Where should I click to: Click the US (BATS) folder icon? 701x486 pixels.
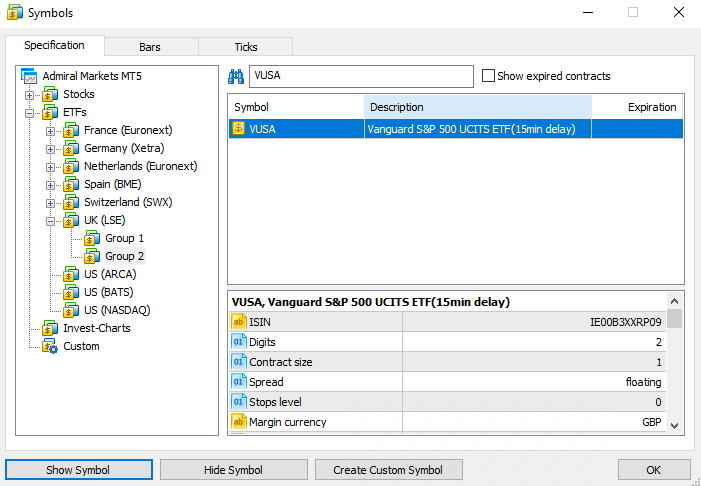coord(71,292)
